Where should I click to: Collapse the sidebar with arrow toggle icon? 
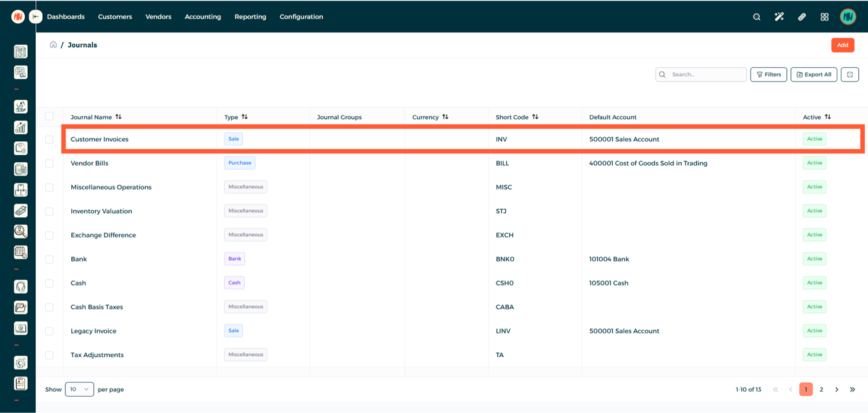[x=36, y=17]
